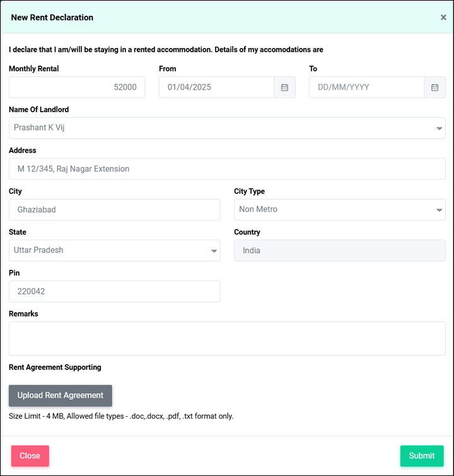Screen dimensions: 454x476
Task: Click the Upload Rent Agreement button
Action: [x=61, y=395]
